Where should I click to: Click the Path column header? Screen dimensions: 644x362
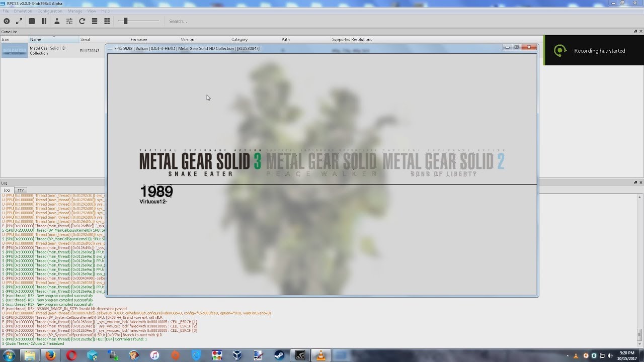click(x=305, y=39)
